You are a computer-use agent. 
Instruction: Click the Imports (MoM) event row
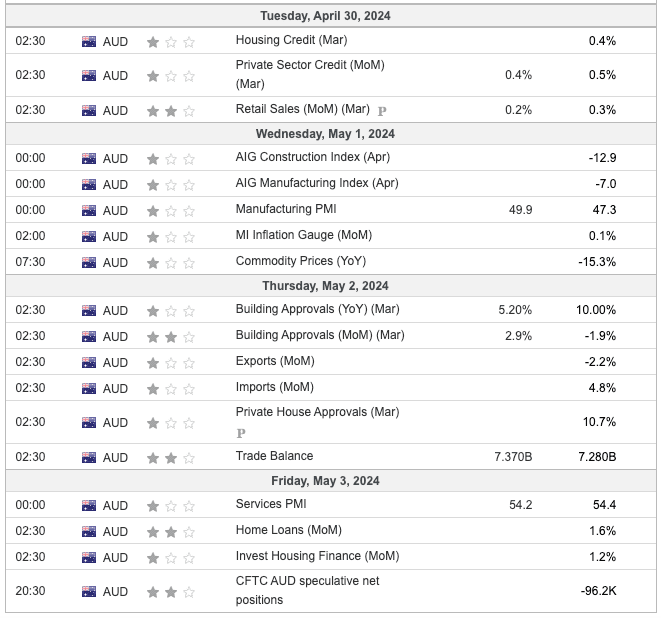pyautogui.click(x=274, y=387)
